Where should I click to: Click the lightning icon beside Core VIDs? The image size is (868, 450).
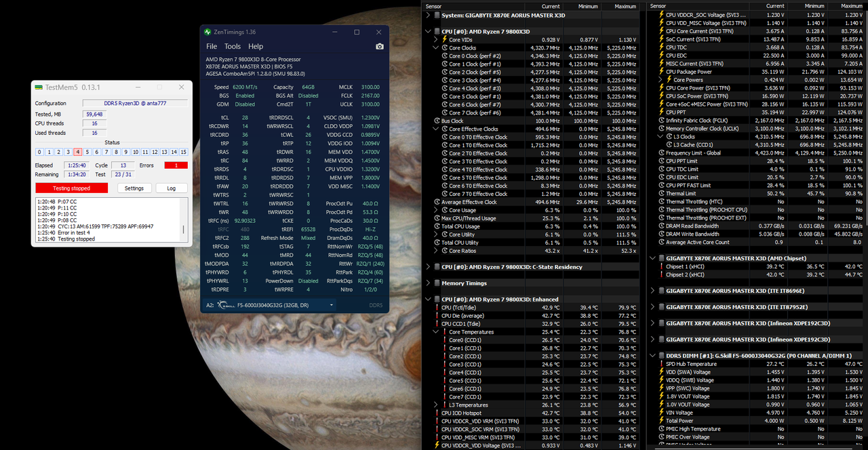(445, 39)
